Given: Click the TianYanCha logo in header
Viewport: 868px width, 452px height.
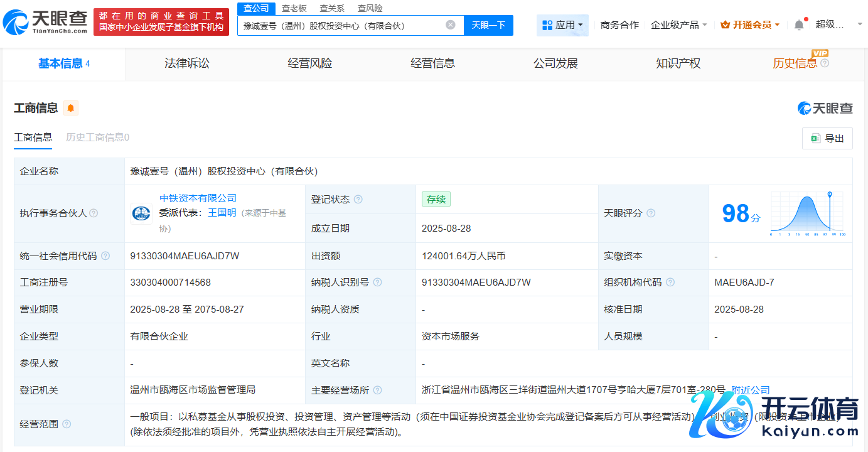Looking at the screenshot, I should click(45, 22).
